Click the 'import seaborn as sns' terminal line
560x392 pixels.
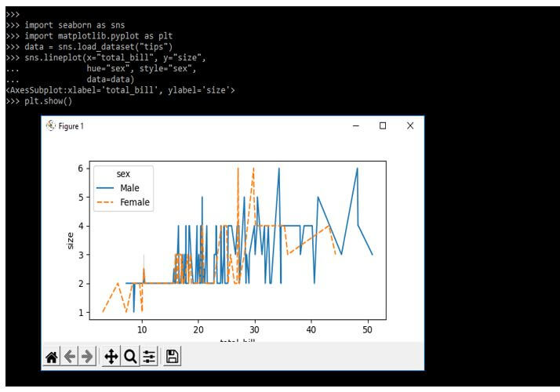(x=65, y=25)
